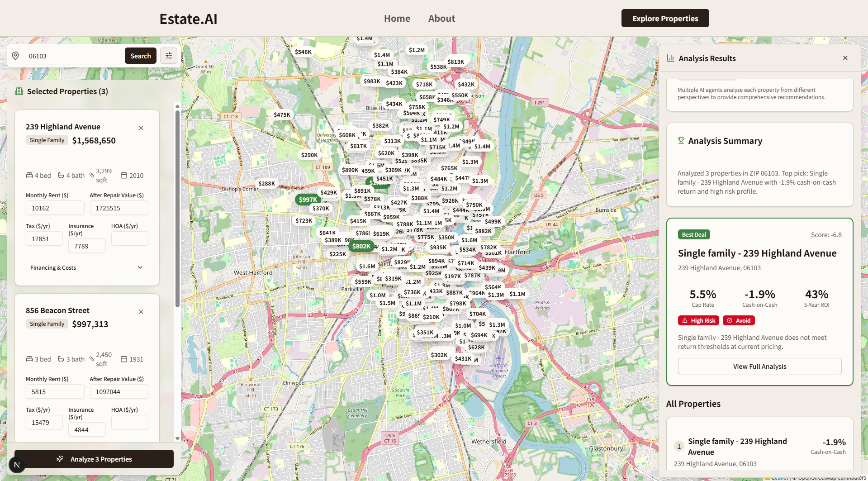The image size is (868, 481).
Task: Open the filter settings icon beside Search
Action: [169, 56]
